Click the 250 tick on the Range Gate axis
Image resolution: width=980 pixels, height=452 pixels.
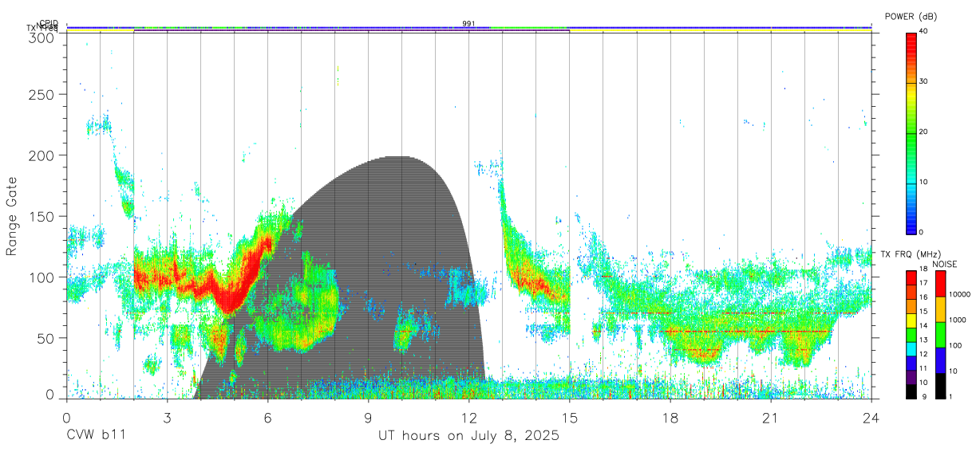click(x=43, y=95)
